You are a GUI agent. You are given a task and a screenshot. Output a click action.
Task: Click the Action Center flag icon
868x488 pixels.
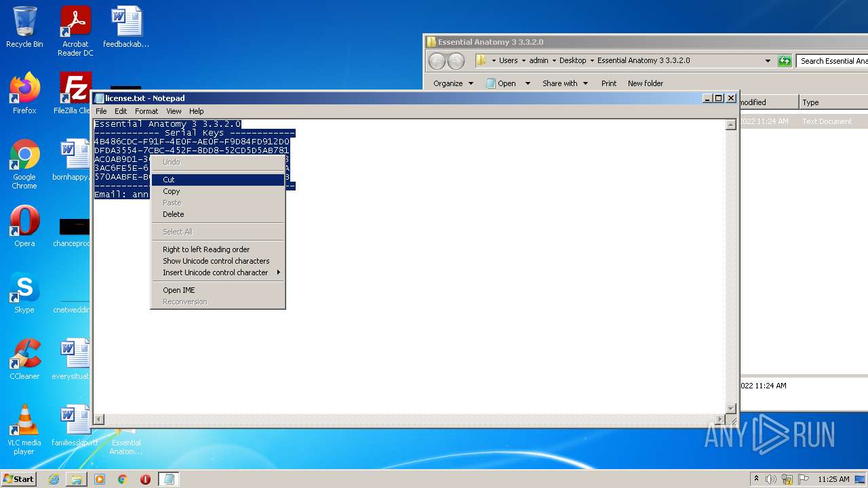point(804,479)
